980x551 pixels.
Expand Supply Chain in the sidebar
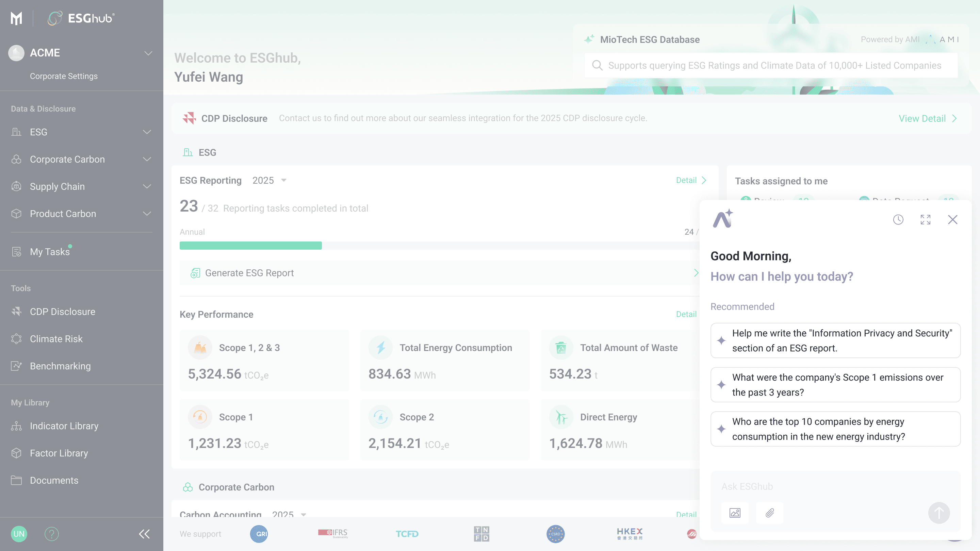point(81,187)
